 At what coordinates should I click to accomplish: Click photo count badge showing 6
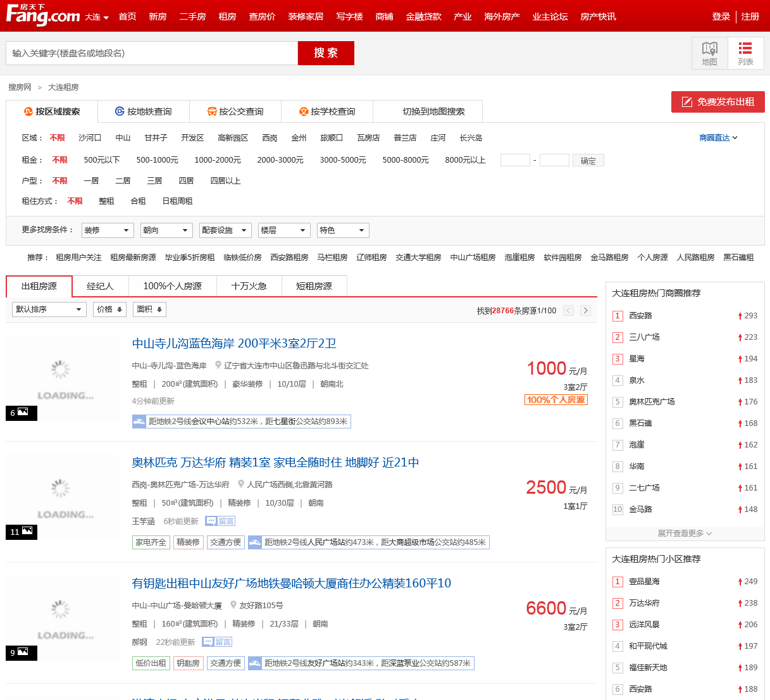(22, 413)
